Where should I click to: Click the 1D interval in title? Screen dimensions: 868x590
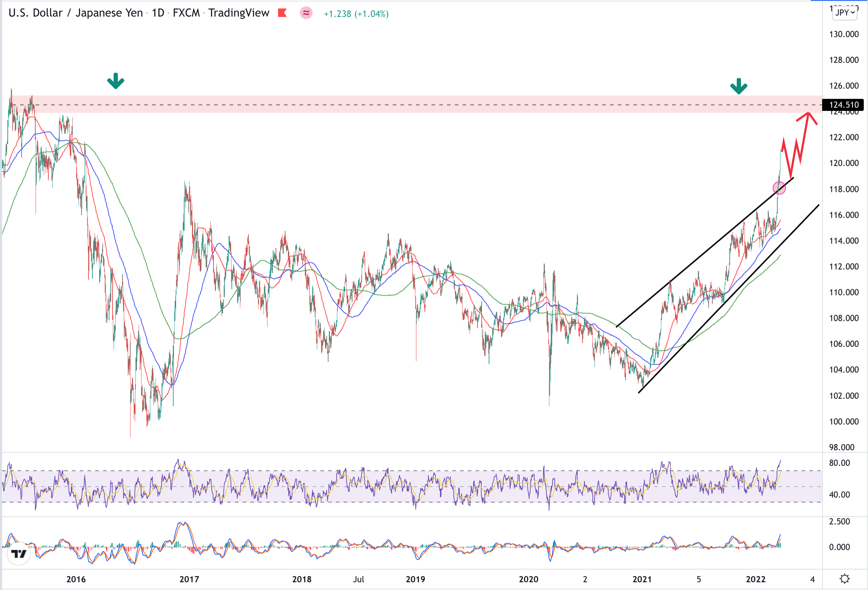(x=158, y=13)
